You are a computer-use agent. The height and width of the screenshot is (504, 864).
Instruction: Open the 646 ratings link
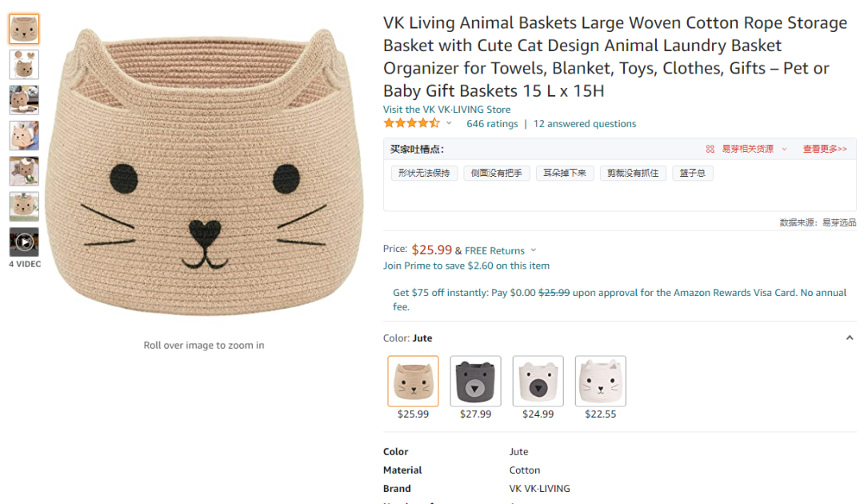pyautogui.click(x=492, y=124)
